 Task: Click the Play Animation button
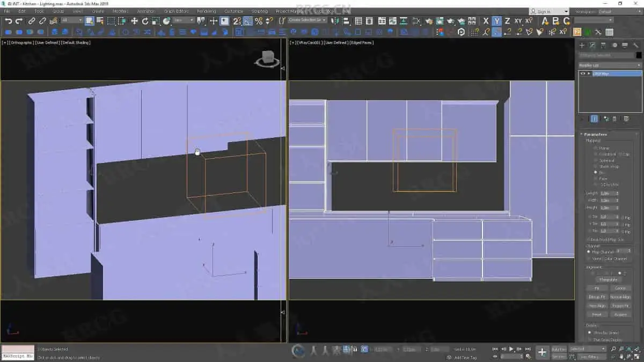(x=511, y=349)
